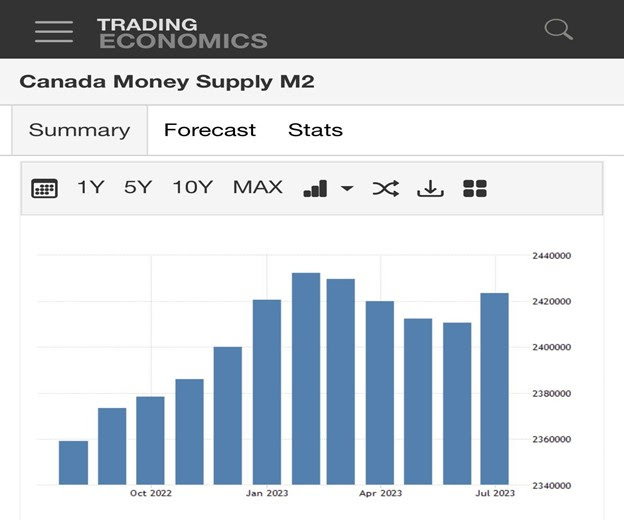Screen dimensions: 624x520
Task: Select the MAX time range
Action: (257, 187)
